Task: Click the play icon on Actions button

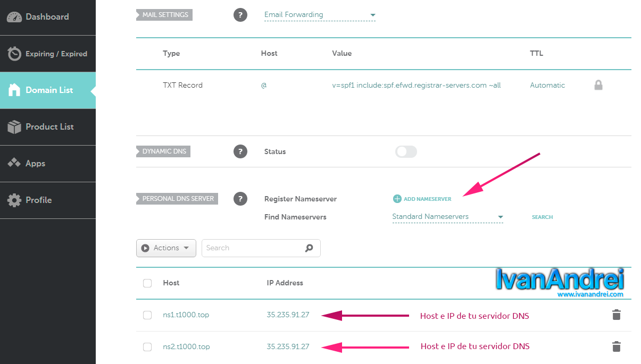Action: (146, 248)
